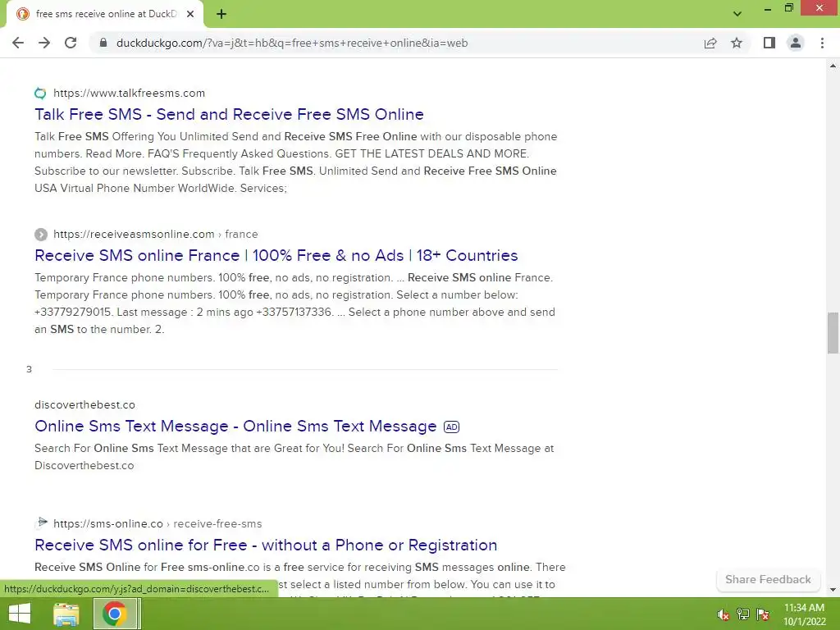Click the Temporary France phone numbers snippet

click(x=294, y=304)
